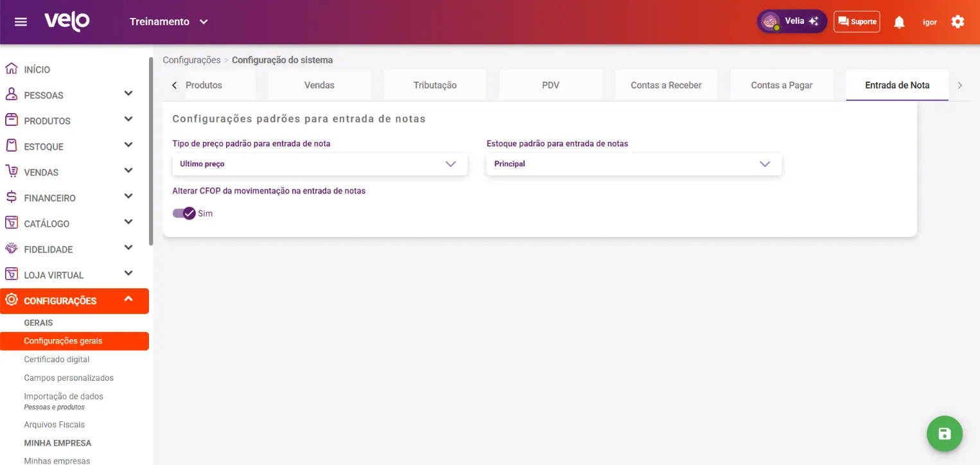Image resolution: width=980 pixels, height=465 pixels.
Task: Click the sidebar vertical scrollbar
Action: click(x=151, y=152)
